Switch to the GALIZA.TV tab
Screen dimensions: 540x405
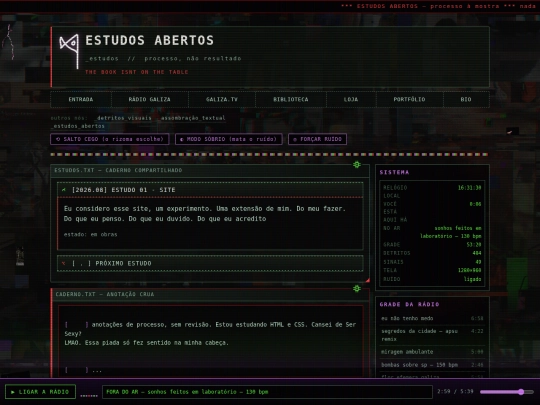pyautogui.click(x=222, y=100)
